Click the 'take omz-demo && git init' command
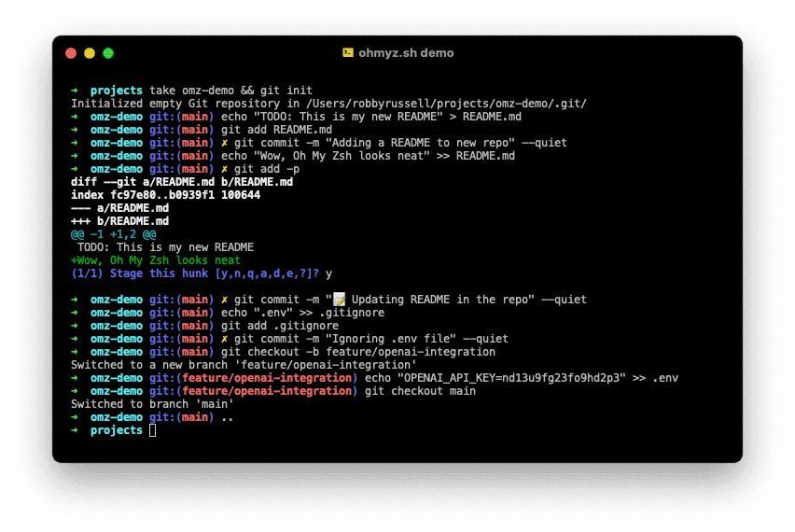The height and width of the screenshot is (532, 795). (230, 91)
